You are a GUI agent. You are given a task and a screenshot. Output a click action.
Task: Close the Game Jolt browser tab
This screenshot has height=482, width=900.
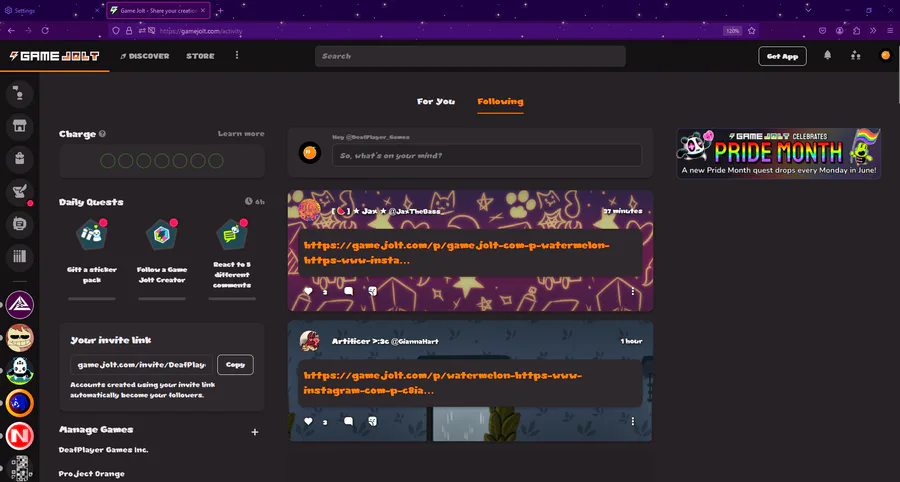[x=203, y=10]
